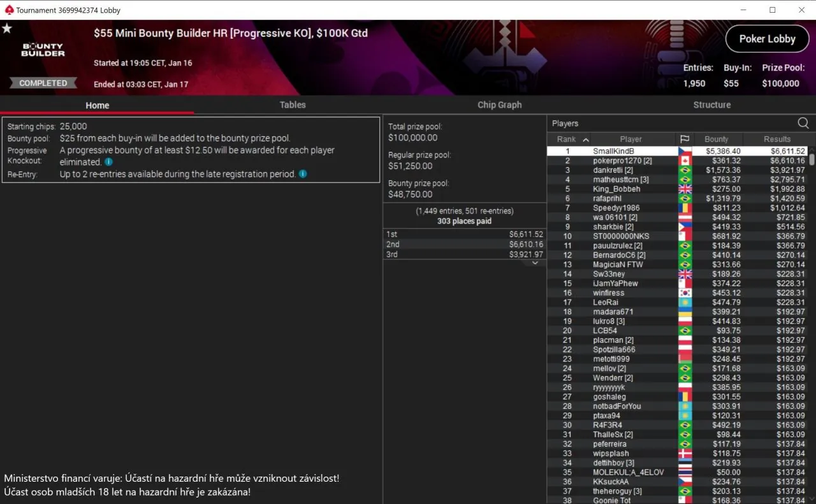The height and width of the screenshot is (504, 816).
Task: Click the PokerStars icon in title bar
Action: 8,10
